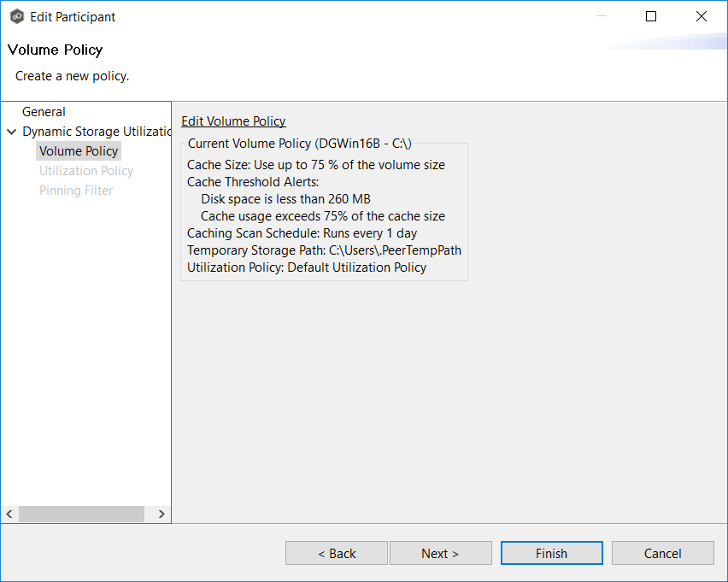
Task: Open the Edit Volume Policy link
Action: (x=233, y=121)
